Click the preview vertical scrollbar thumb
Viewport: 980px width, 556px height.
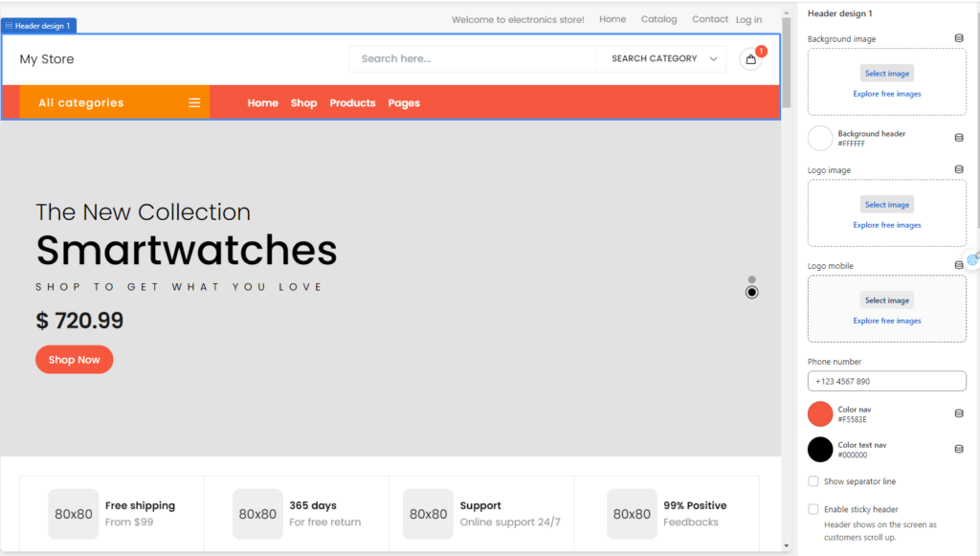[x=787, y=62]
